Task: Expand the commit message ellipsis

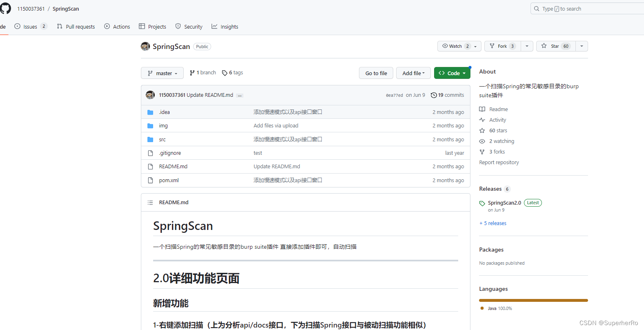Action: click(240, 96)
